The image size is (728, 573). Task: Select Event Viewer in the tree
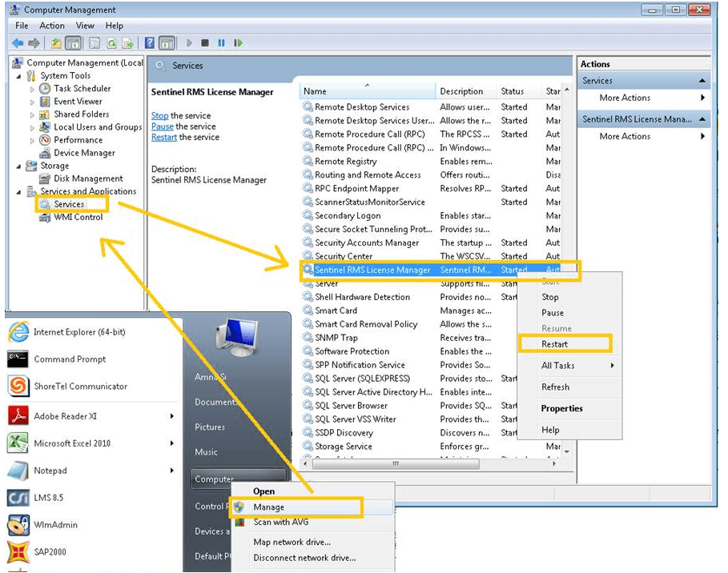point(78,101)
